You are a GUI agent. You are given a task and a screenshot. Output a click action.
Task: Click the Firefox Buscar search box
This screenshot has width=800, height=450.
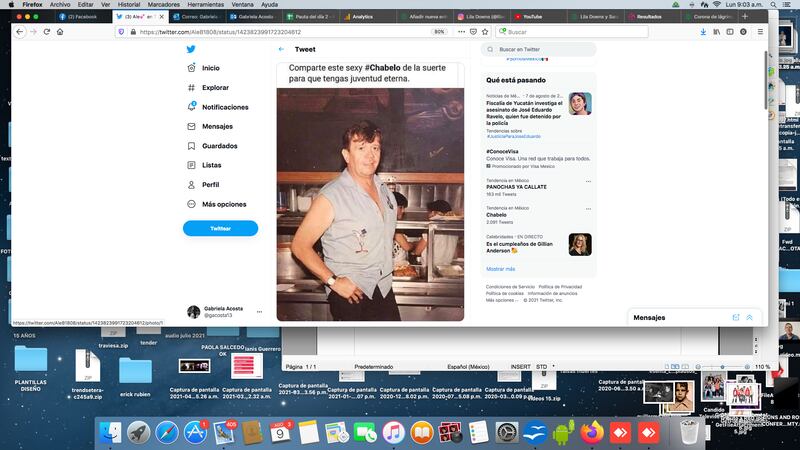tap(572, 32)
